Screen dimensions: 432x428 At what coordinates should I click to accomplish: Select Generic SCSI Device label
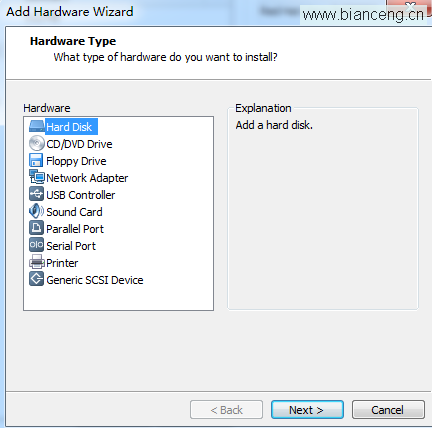(95, 280)
